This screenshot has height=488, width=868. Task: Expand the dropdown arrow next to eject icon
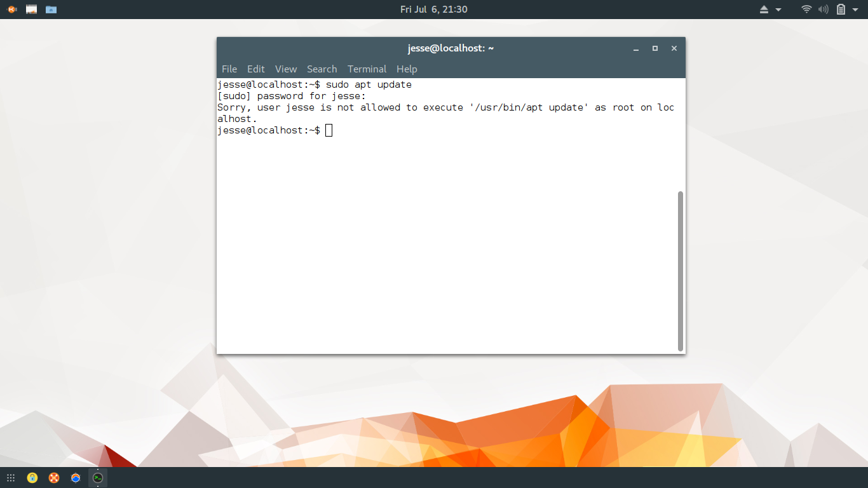[x=778, y=10]
